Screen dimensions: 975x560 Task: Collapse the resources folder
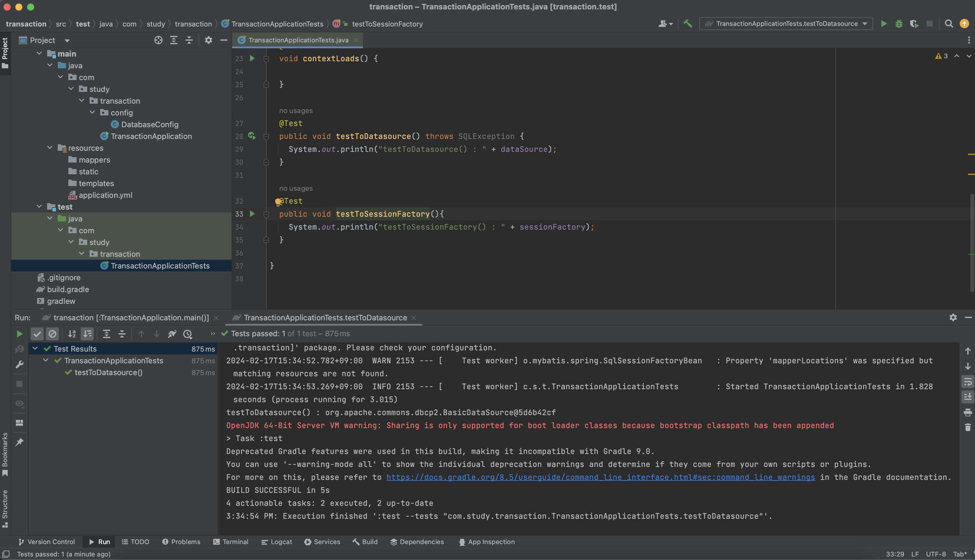tap(50, 148)
